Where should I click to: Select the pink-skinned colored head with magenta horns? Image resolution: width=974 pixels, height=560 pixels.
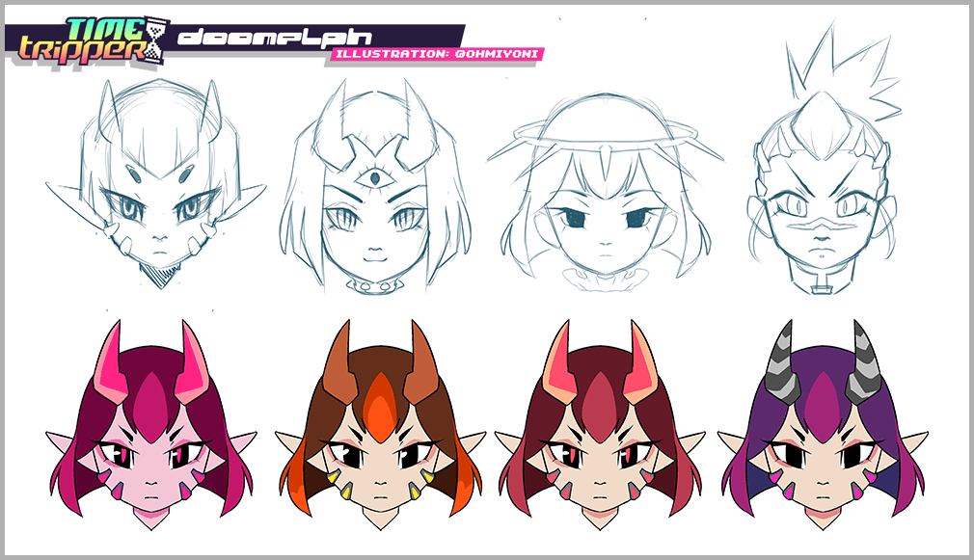point(151,425)
